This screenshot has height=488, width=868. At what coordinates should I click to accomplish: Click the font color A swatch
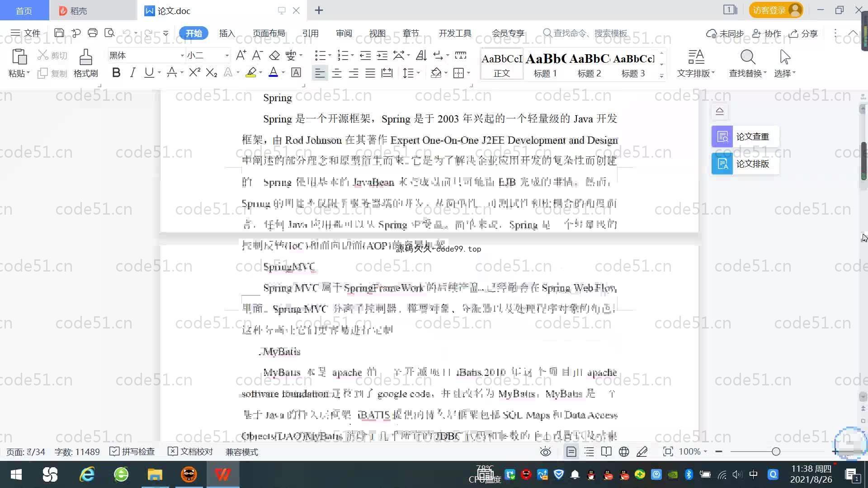[x=273, y=73]
